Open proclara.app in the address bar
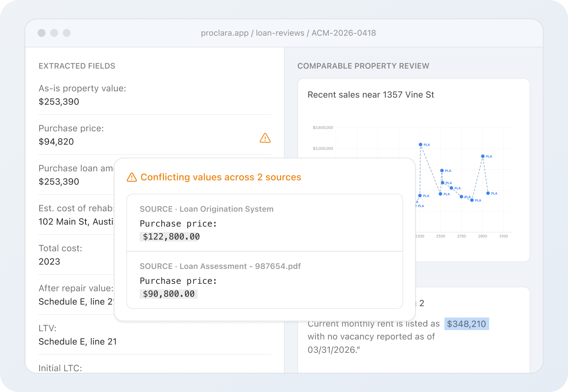The width and height of the screenshot is (568, 392). pos(225,33)
